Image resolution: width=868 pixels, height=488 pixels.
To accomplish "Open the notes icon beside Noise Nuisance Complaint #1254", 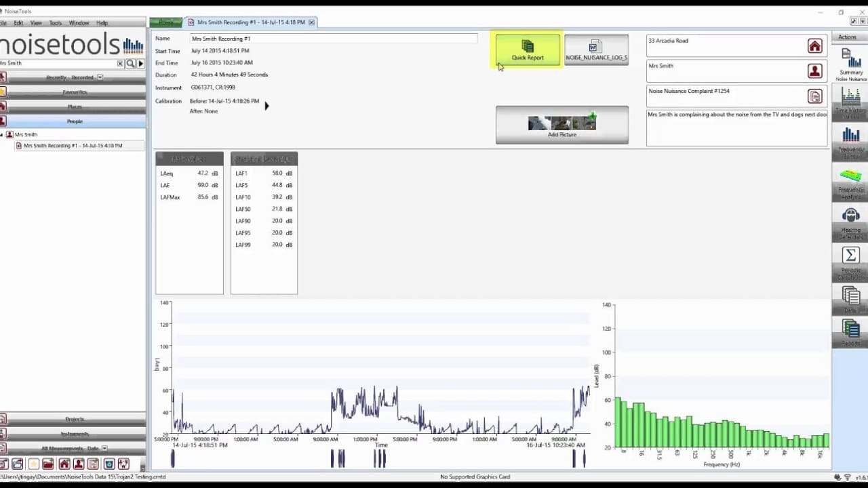I will tap(814, 96).
